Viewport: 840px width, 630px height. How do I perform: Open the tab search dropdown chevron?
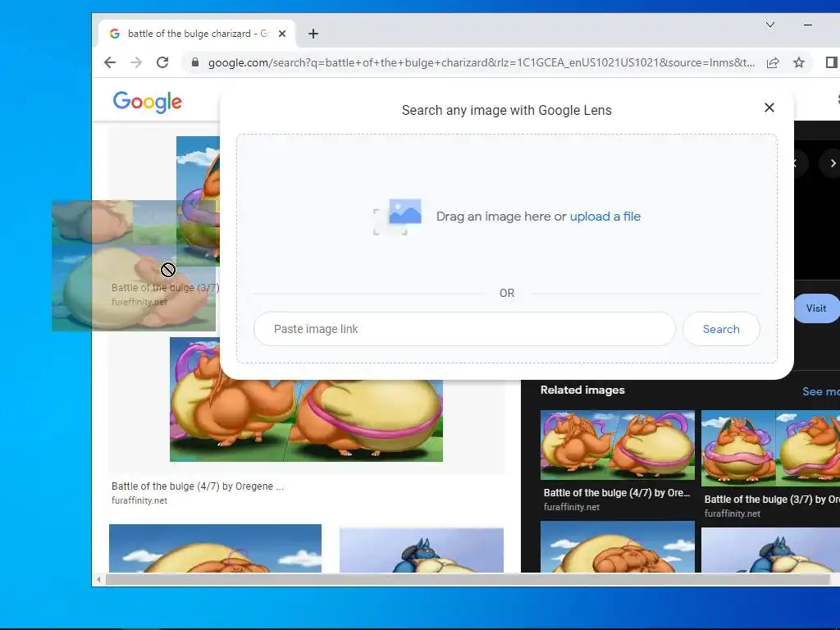pos(770,25)
